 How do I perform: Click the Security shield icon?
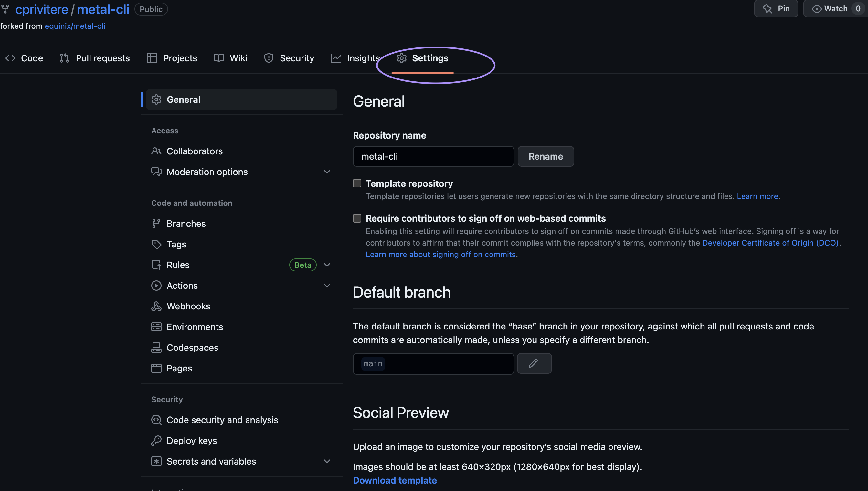point(269,58)
